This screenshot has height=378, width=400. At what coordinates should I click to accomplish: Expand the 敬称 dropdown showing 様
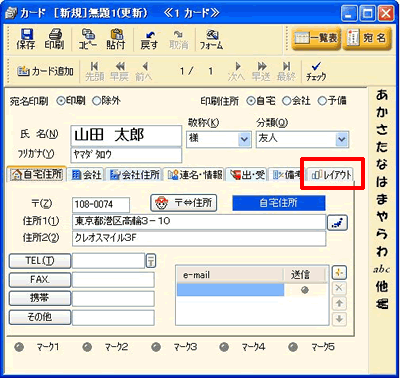click(244, 139)
